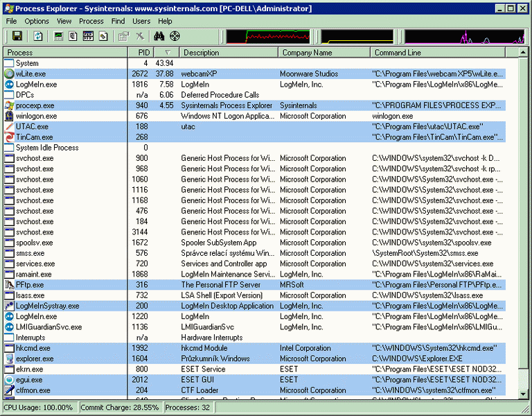Open the File menu

tap(11, 21)
